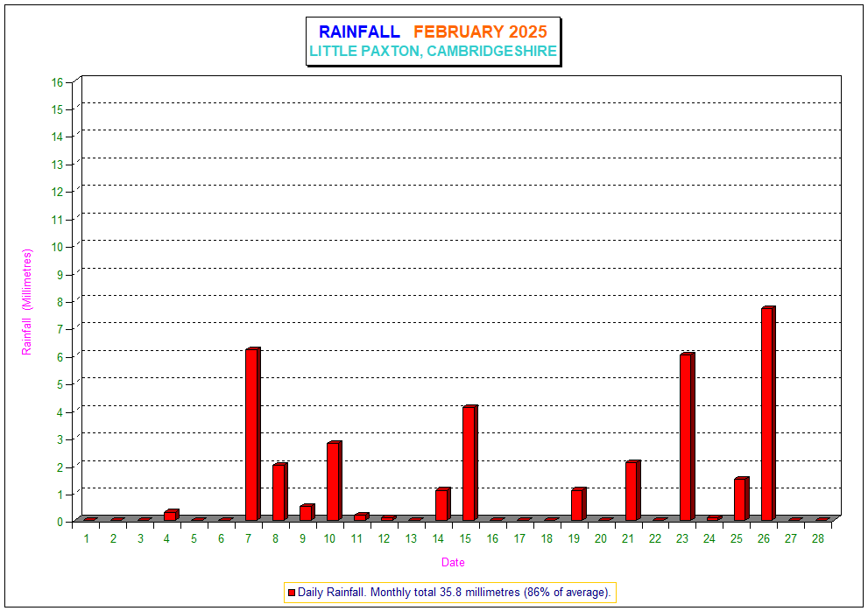Screen dimensions: 868x611
Task: Click the 'Rainfall (Millimetres)' axis label
Action: [x=26, y=302]
